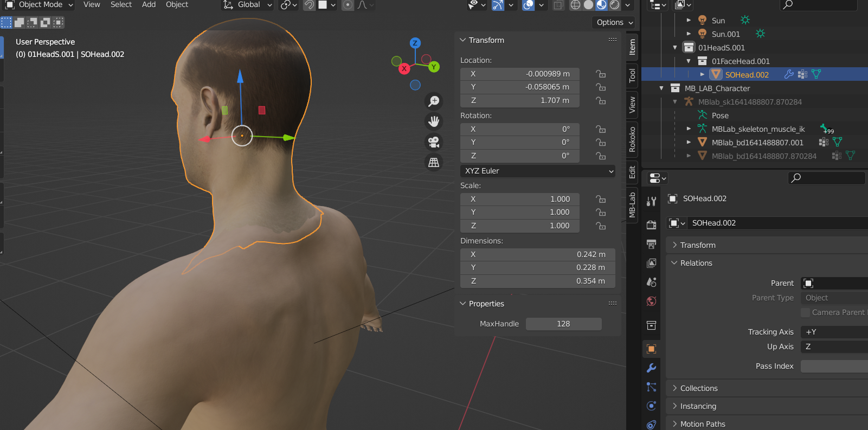Image resolution: width=868 pixels, height=430 pixels.
Task: Open the Select menu
Action: (121, 5)
